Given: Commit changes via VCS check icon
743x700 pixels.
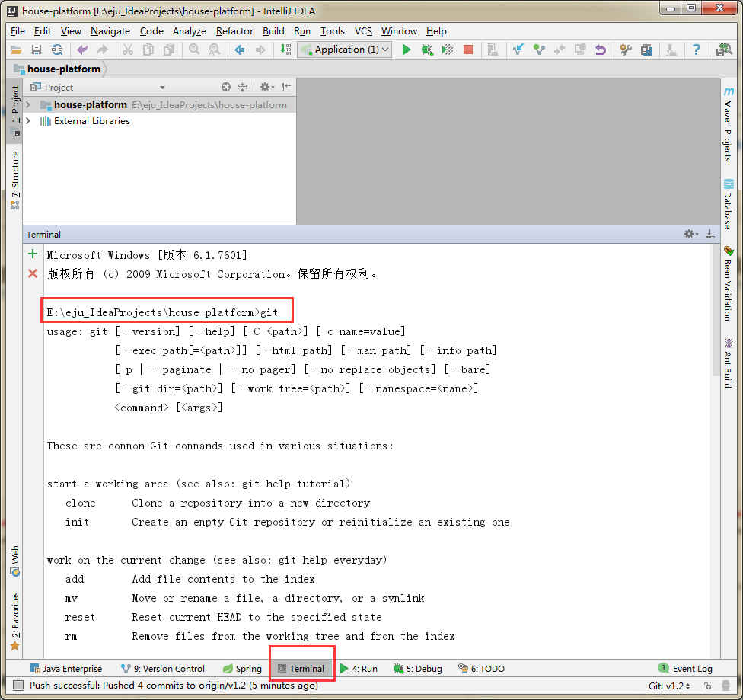Looking at the screenshot, I should click(539, 49).
